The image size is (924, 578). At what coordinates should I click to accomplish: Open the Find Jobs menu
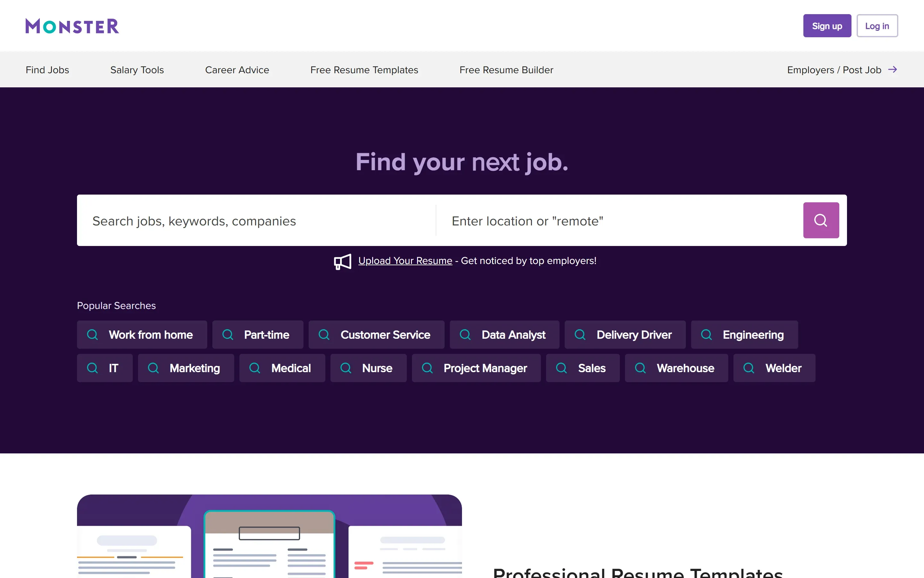click(47, 70)
